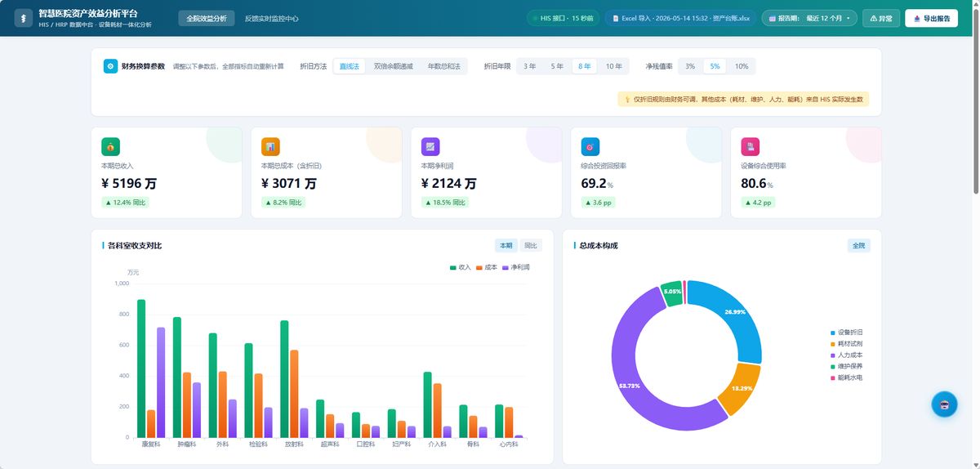Click the ¥ 5196 万 total income value

pyautogui.click(x=129, y=184)
